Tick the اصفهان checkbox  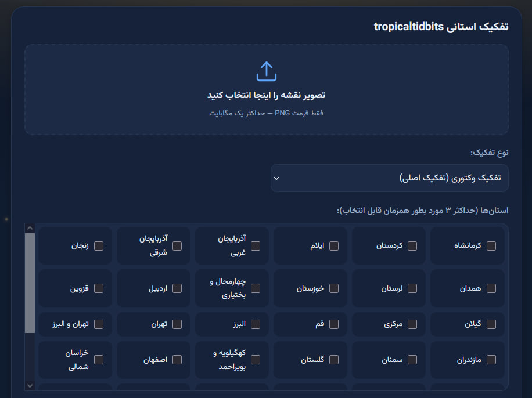click(x=177, y=359)
